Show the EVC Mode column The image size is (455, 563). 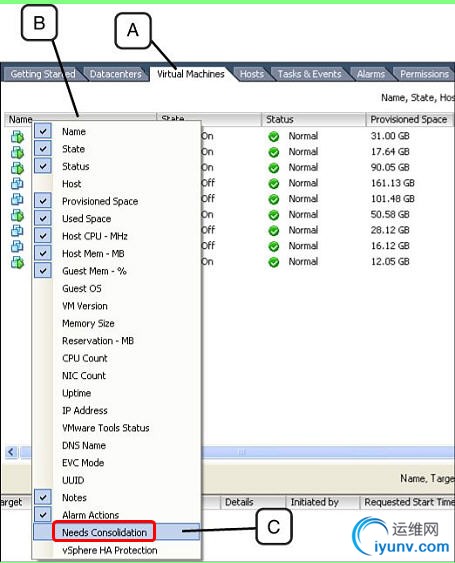click(x=117, y=462)
